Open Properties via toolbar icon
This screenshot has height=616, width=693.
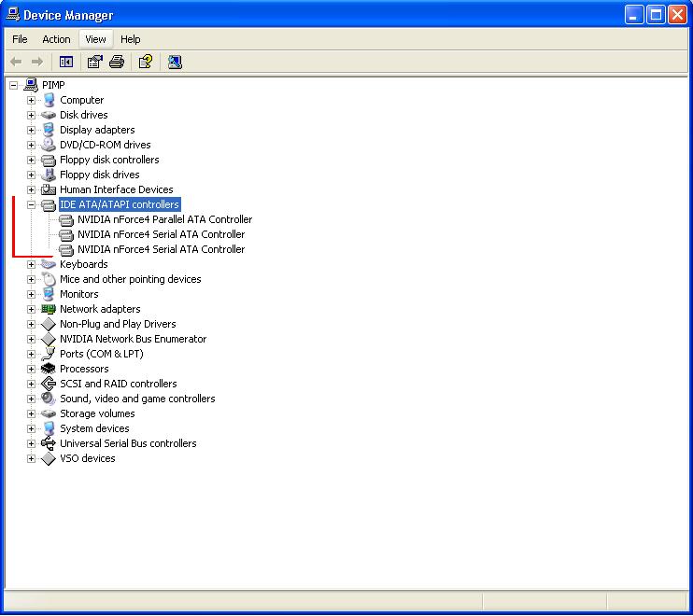pos(94,62)
